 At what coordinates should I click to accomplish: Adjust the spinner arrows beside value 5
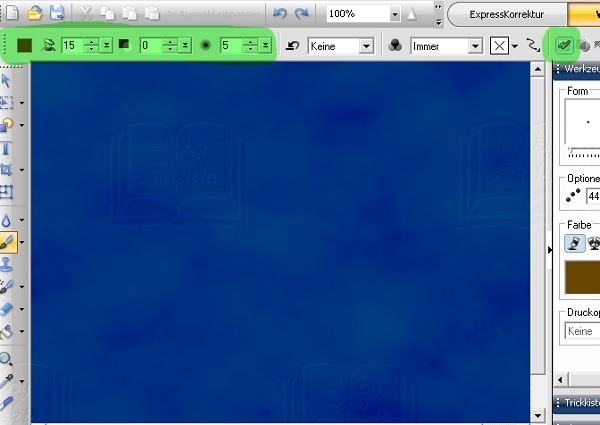tap(250, 46)
